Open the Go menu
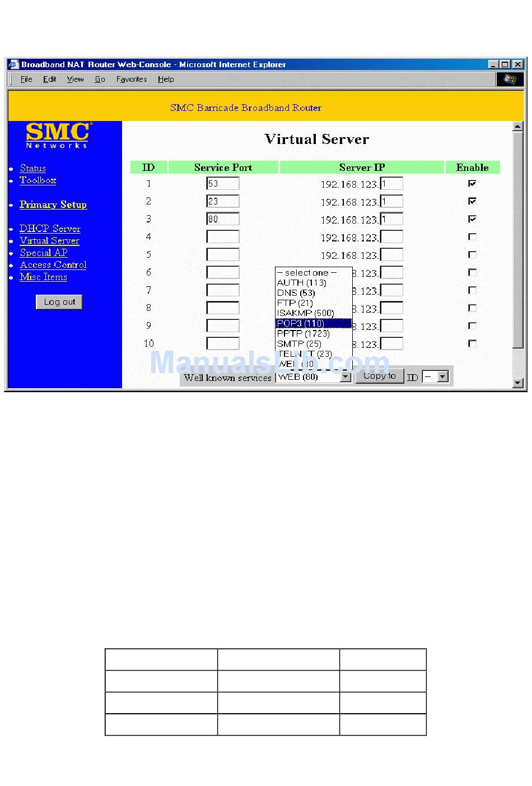Screen dimensions: 532x786 [x=100, y=79]
